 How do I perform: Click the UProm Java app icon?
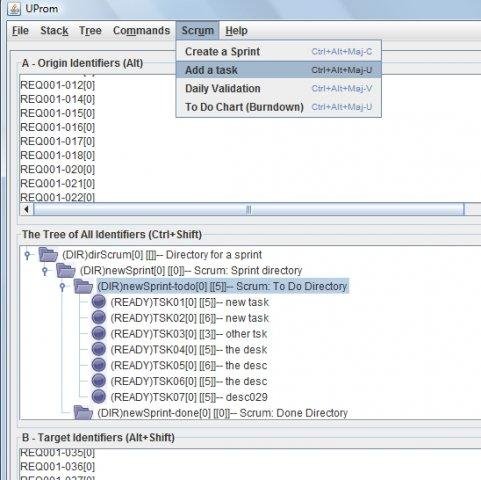14,9
